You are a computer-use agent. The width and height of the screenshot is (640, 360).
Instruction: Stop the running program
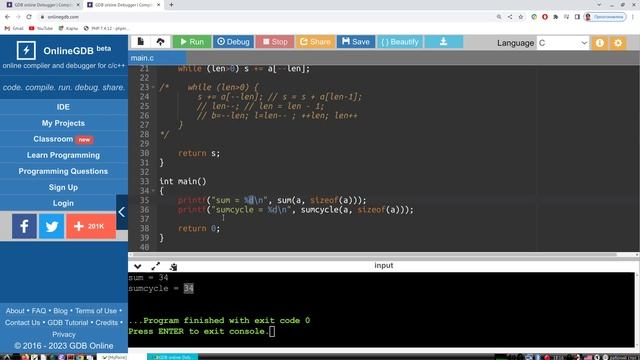(275, 42)
